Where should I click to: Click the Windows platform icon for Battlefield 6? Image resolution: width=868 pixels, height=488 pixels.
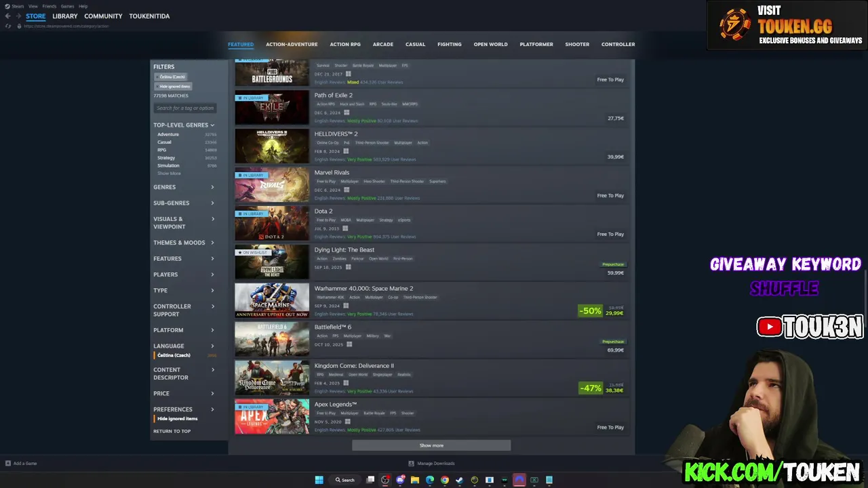click(349, 344)
